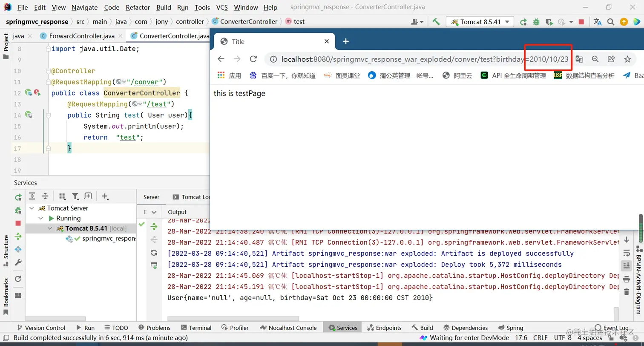Image resolution: width=644 pixels, height=346 pixels.
Task: Translate this page via address bar icon
Action: coord(579,59)
